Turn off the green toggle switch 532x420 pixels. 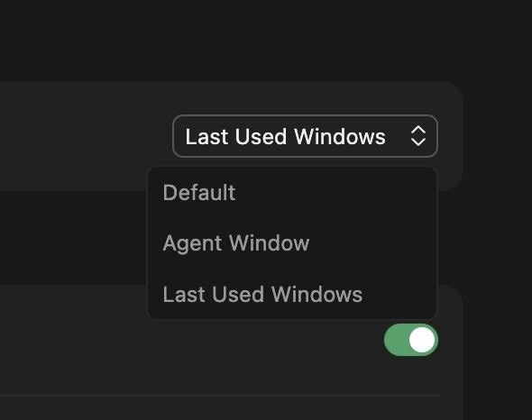(411, 340)
